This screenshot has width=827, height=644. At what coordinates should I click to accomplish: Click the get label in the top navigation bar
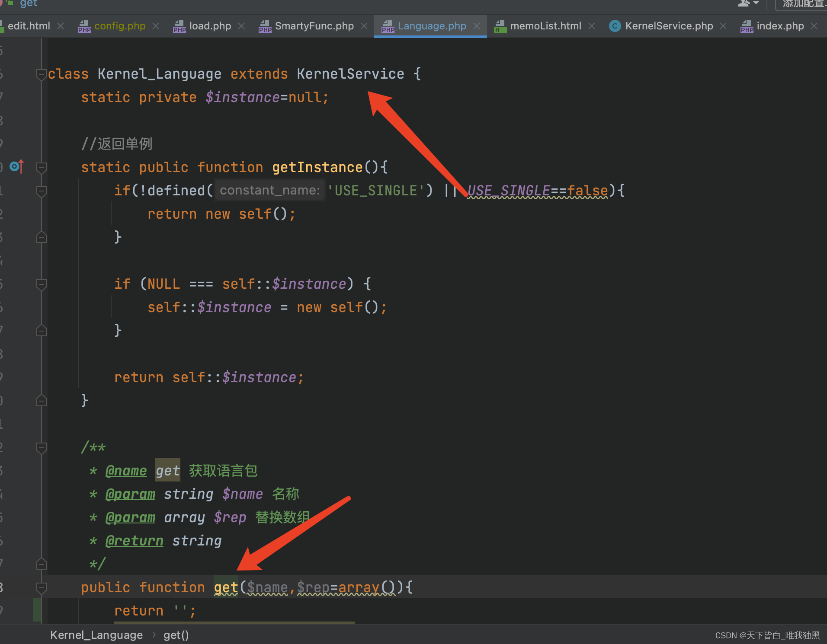29,3
